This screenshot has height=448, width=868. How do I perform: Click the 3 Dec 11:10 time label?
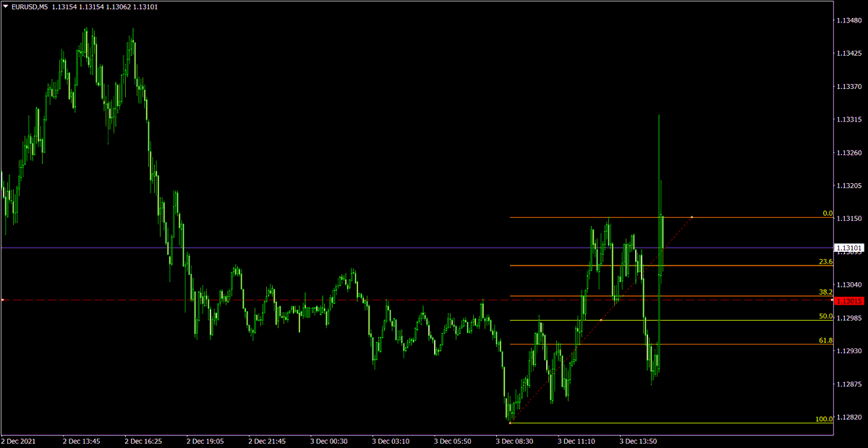tap(577, 440)
